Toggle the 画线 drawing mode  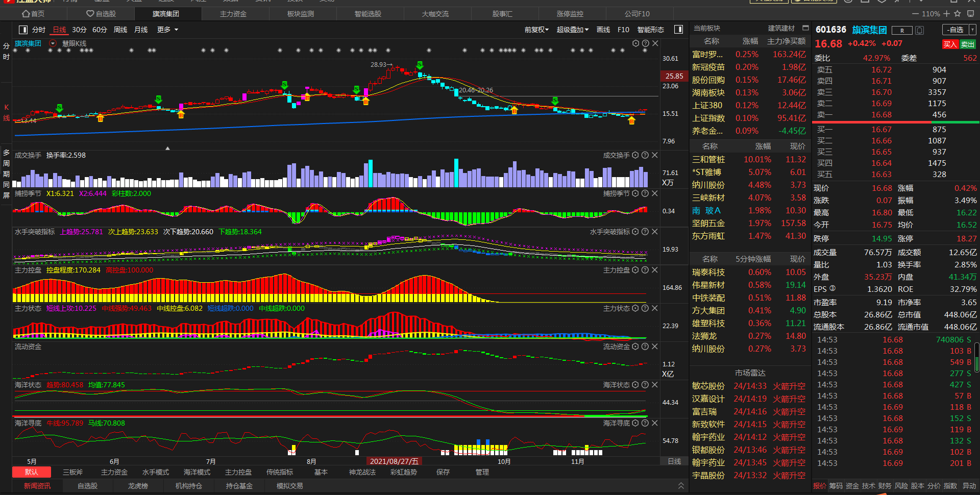coord(603,30)
